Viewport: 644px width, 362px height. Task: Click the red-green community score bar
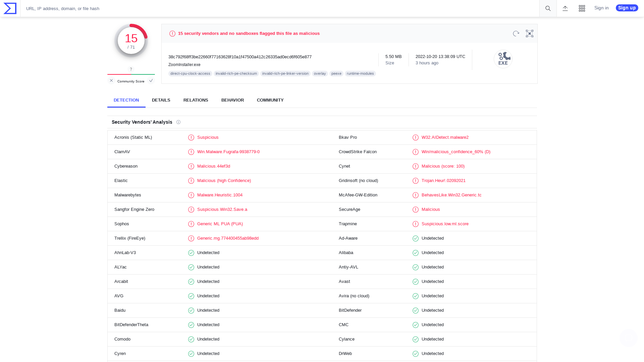click(131, 74)
